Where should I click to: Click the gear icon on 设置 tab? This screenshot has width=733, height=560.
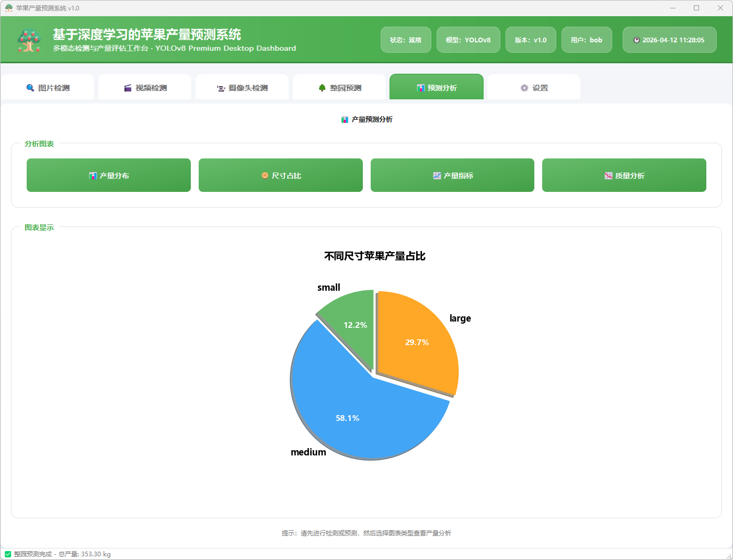tap(524, 88)
